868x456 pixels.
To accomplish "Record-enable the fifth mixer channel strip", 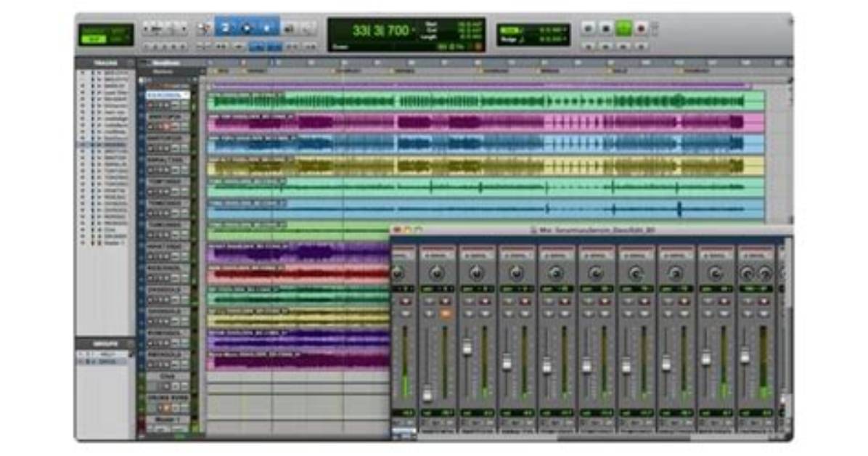I will click(565, 301).
